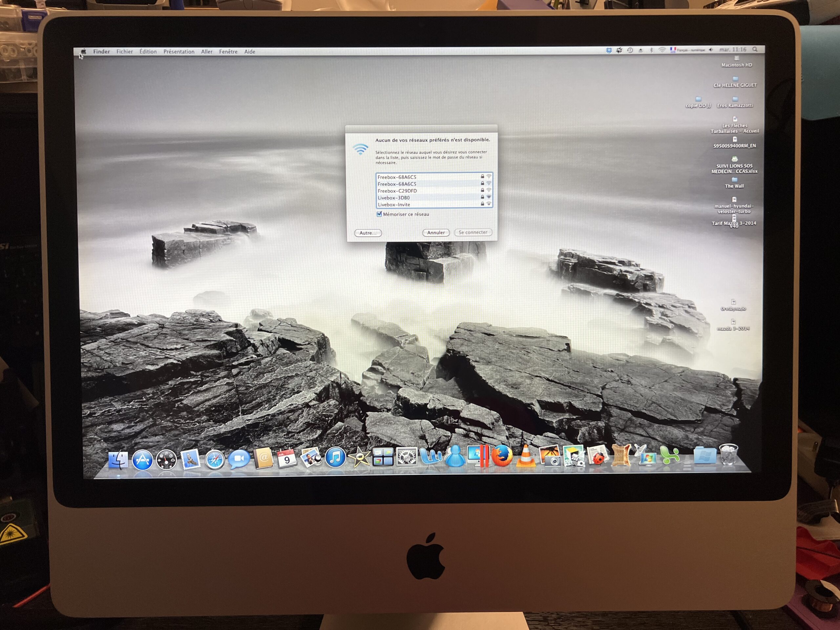
Task: Open Spotlight search magnifier icon
Action: pyautogui.click(x=755, y=49)
